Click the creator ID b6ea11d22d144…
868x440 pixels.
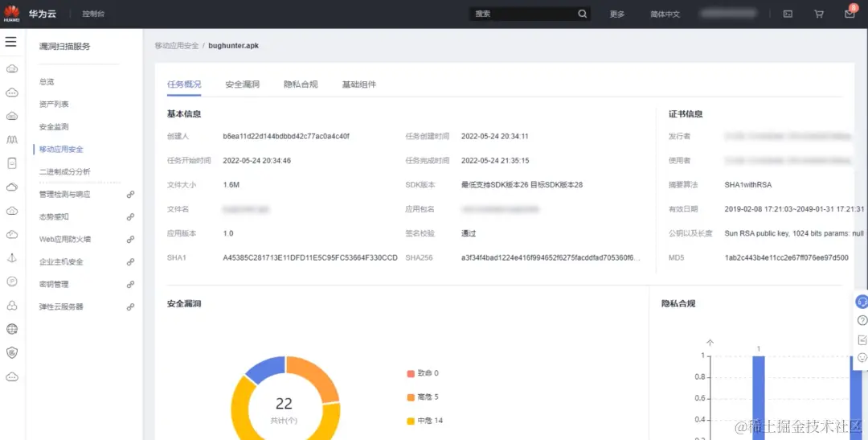285,136
